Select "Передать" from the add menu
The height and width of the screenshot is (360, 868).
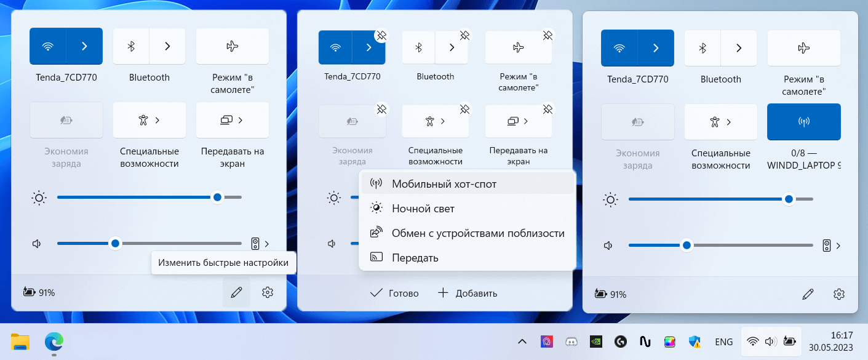(x=468, y=258)
